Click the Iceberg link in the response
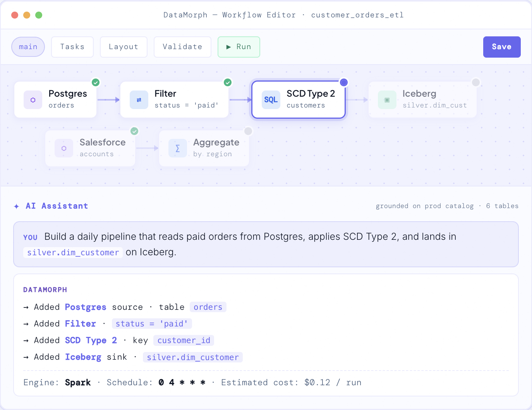The height and width of the screenshot is (410, 532). [x=83, y=357]
